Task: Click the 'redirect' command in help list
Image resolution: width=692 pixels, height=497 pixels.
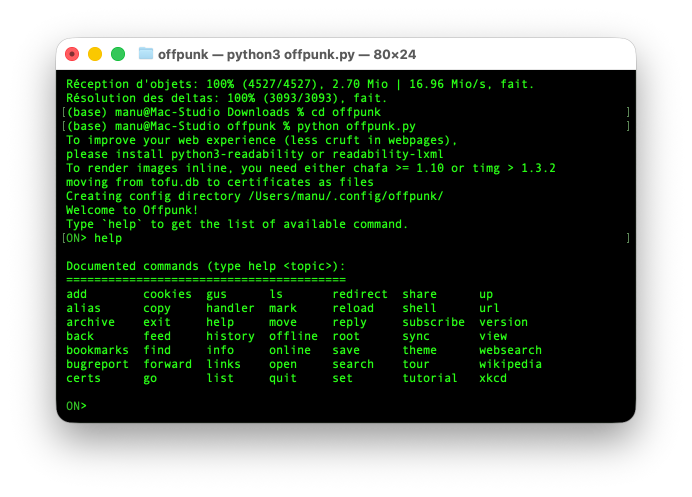Action: 360,294
